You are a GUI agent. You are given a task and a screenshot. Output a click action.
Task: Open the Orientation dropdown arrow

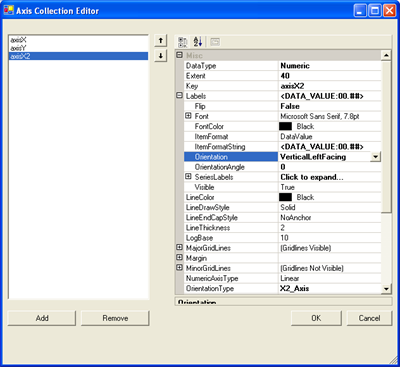tap(376, 157)
